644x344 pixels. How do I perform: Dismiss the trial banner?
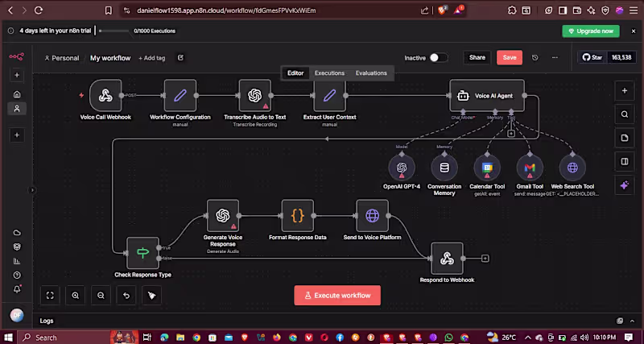[634, 31]
